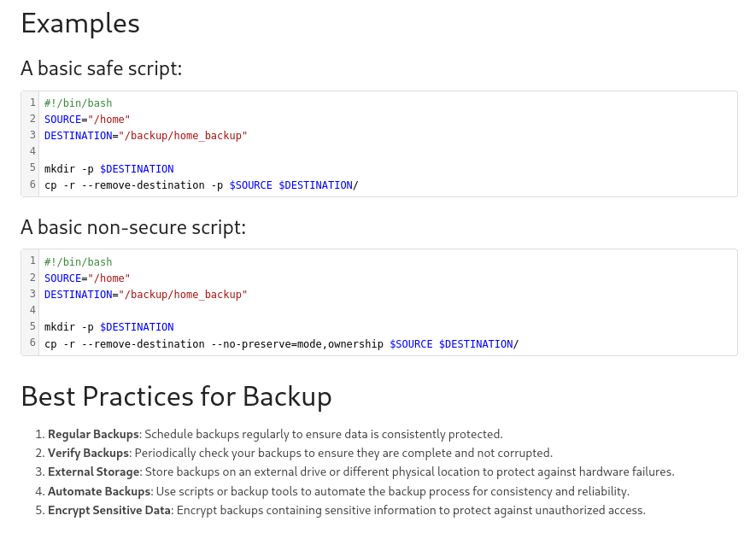The height and width of the screenshot is (533, 756).
Task: Click the "A basic safe script:" subheading
Action: (x=102, y=68)
